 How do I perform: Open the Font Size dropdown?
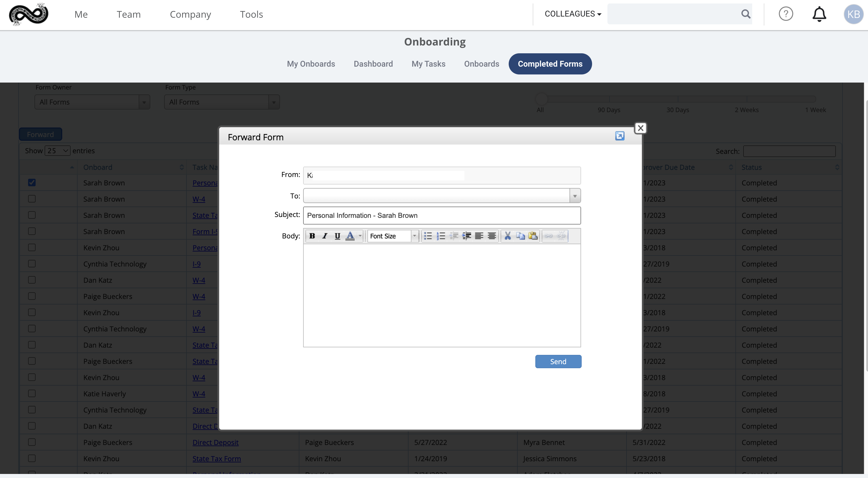pyautogui.click(x=393, y=236)
